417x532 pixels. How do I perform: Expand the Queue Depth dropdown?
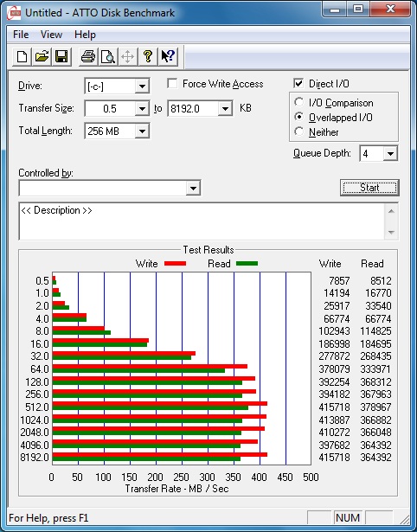coord(390,154)
